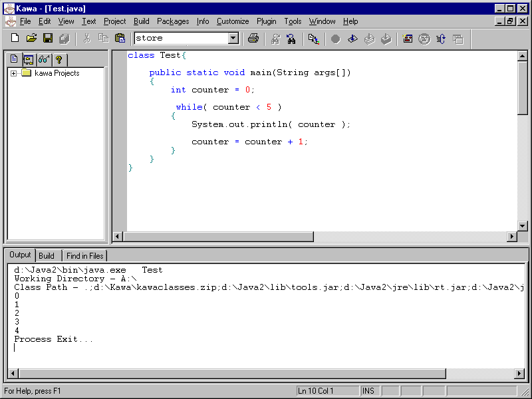Open the Customize menu

pyautogui.click(x=233, y=21)
